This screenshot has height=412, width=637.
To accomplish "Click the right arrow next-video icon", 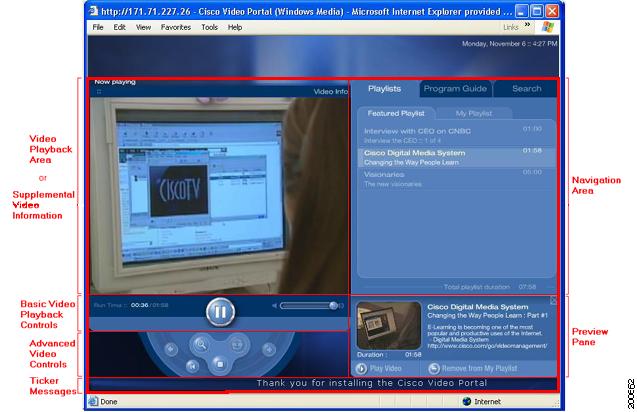I will pos(269,349).
